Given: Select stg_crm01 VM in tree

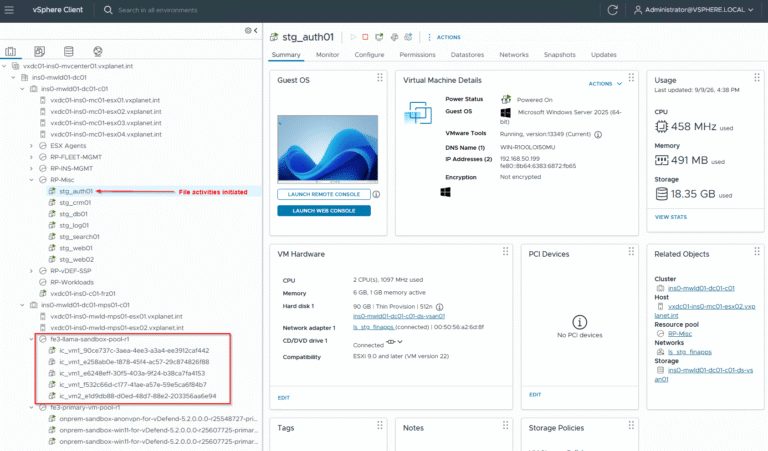Looking at the screenshot, I should coord(75,203).
